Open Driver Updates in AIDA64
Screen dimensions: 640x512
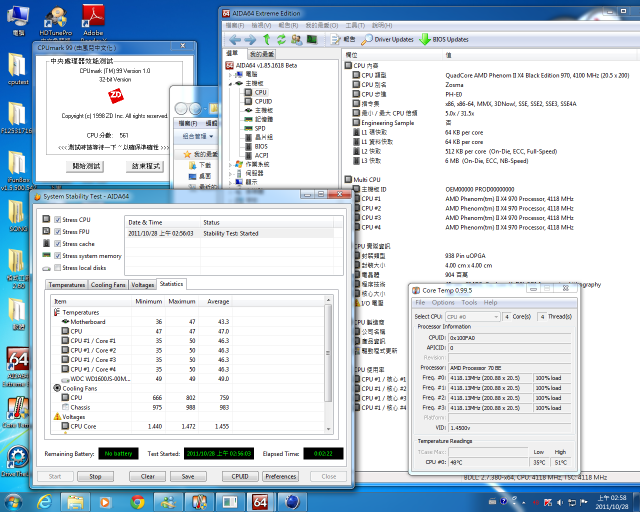(388, 39)
